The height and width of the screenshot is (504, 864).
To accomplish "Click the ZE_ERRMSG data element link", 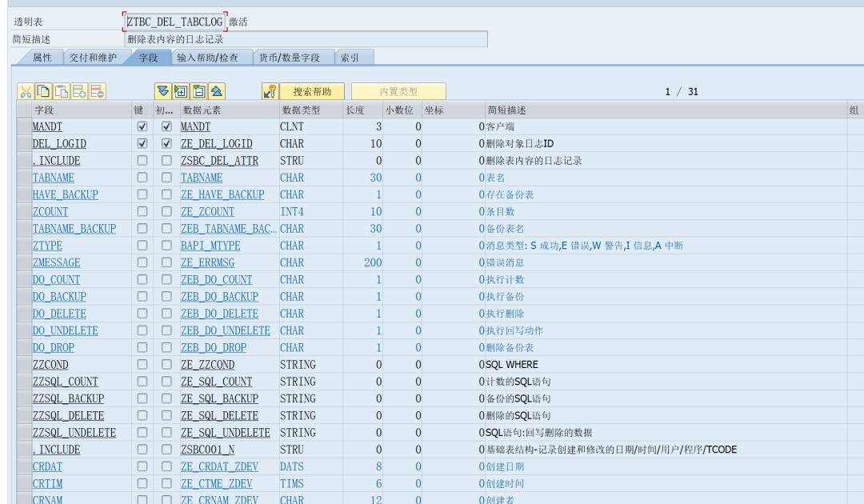I will 208,262.
